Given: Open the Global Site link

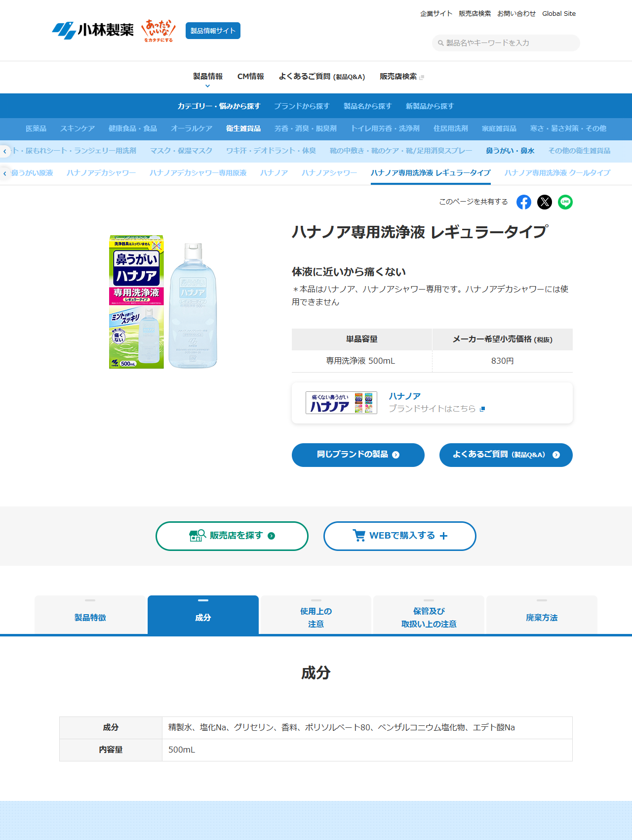Looking at the screenshot, I should pos(559,14).
